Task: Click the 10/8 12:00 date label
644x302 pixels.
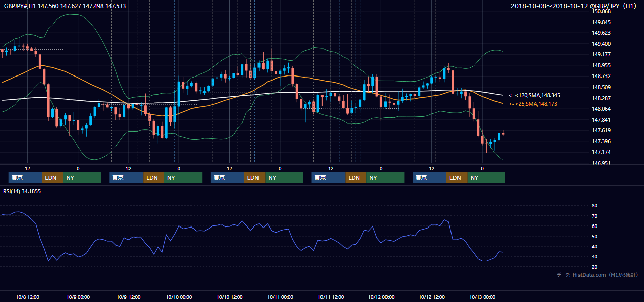Action: tap(27, 297)
